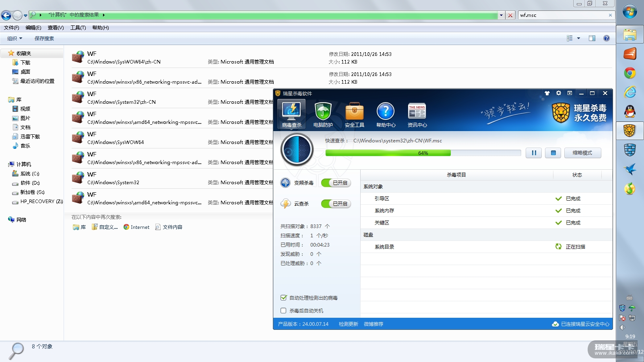Screen dimensions: 644x362
Task: Open Explorer help question mark icon
Action: (x=607, y=39)
